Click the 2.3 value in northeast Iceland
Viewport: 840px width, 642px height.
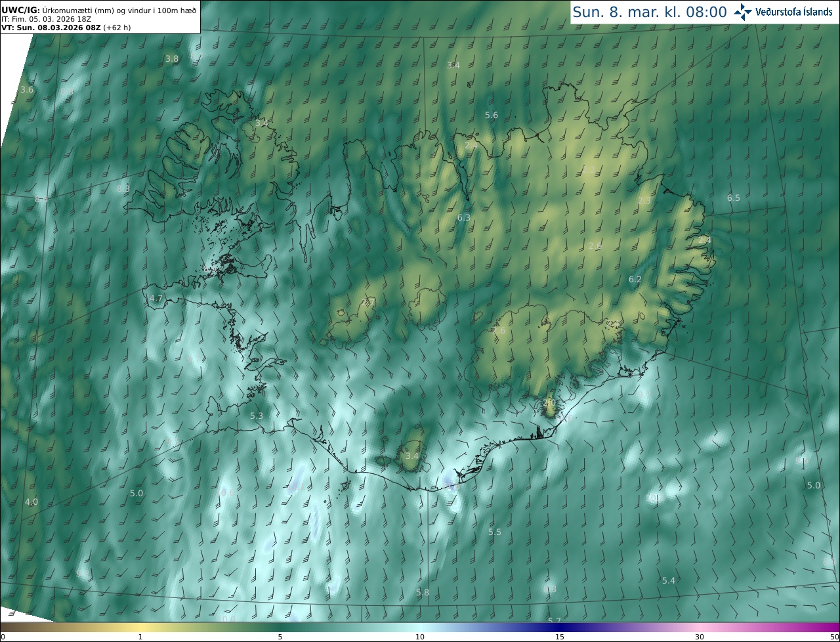coord(644,200)
